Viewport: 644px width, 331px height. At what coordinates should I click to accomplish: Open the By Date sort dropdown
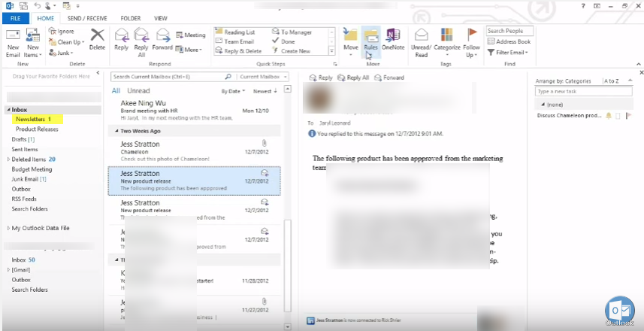233,91
